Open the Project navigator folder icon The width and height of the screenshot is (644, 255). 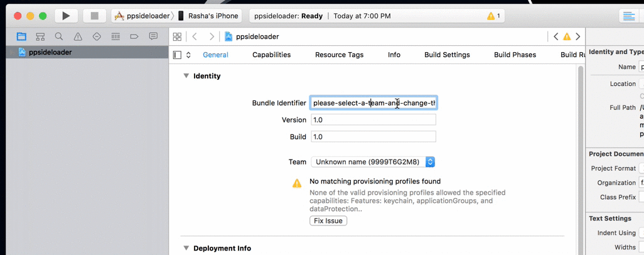21,37
